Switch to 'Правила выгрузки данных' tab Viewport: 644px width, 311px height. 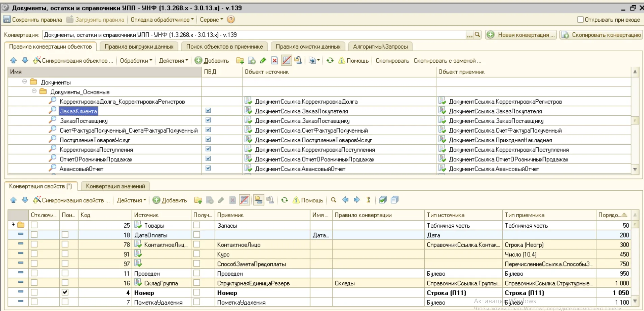point(139,47)
